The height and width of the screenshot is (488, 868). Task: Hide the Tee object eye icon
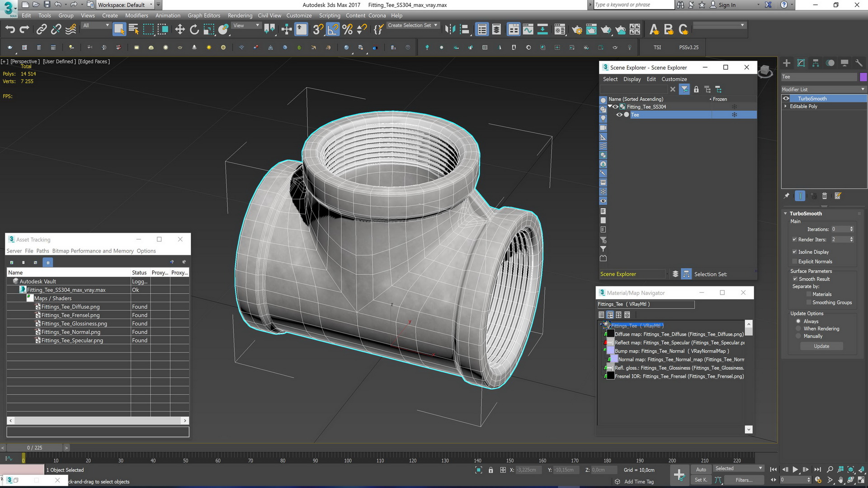pyautogui.click(x=619, y=115)
